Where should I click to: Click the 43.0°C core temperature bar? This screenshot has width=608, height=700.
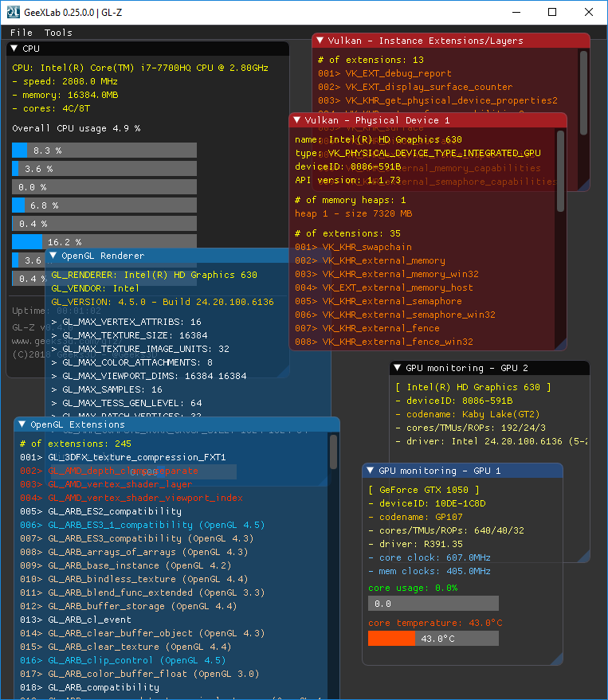(x=433, y=639)
